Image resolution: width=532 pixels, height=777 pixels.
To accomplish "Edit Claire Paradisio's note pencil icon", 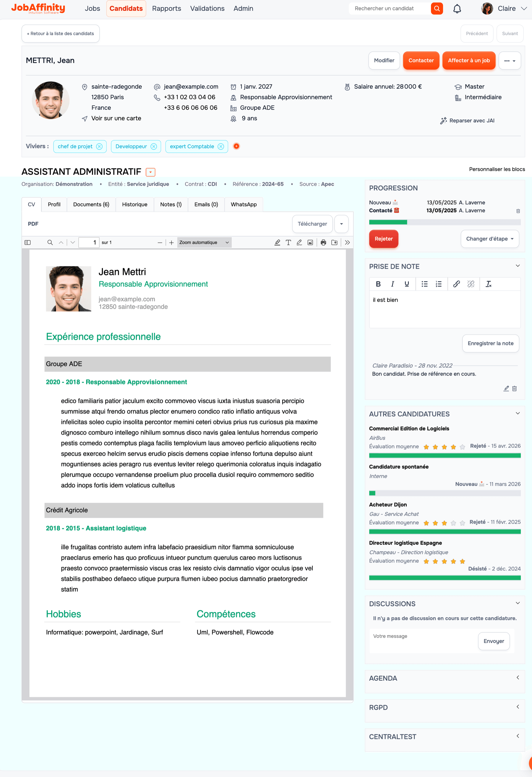I will [x=506, y=388].
